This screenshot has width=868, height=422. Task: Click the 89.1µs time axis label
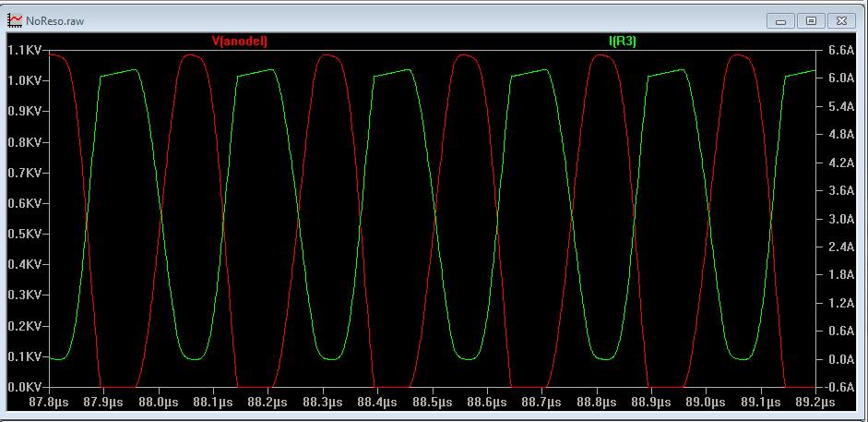(761, 402)
